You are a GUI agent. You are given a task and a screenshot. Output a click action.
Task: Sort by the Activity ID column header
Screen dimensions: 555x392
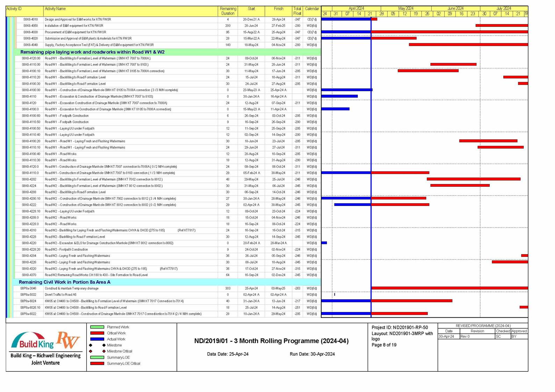coord(14,9)
